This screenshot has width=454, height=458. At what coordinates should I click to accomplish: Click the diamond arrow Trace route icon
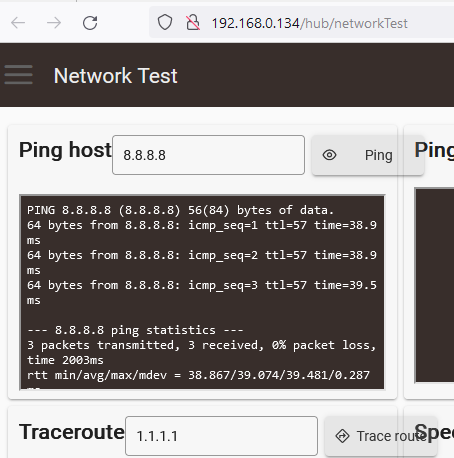pos(342,436)
